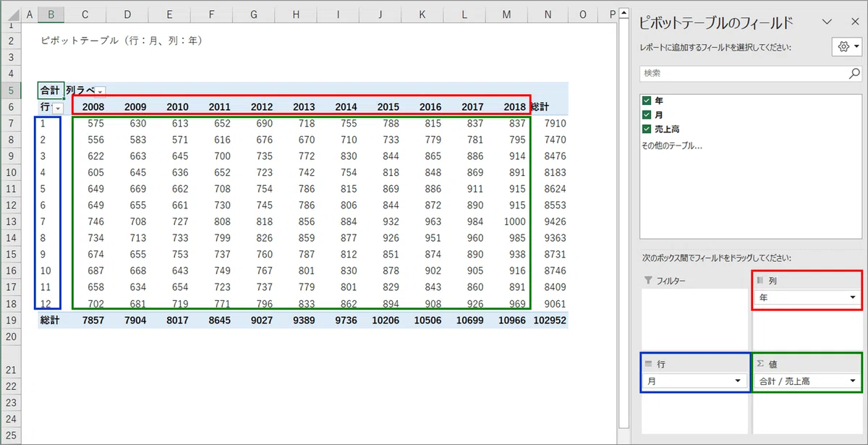Viewport: 868px width, 445px height.
Task: Click the 総計 row label in row 19
Action: [51, 319]
